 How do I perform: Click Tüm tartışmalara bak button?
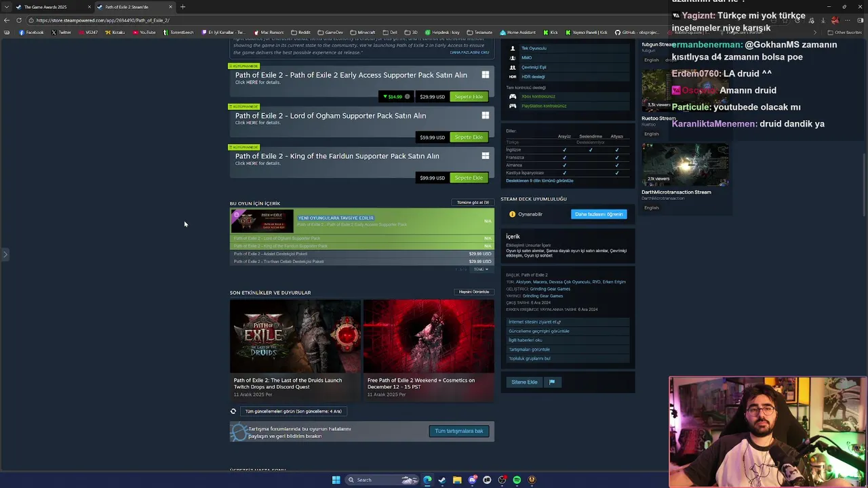click(459, 431)
